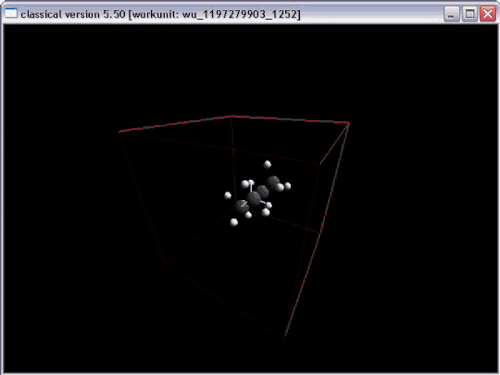Image resolution: width=500 pixels, height=375 pixels.
Task: Click the short white bond pointing right-down
Action: (263, 202)
